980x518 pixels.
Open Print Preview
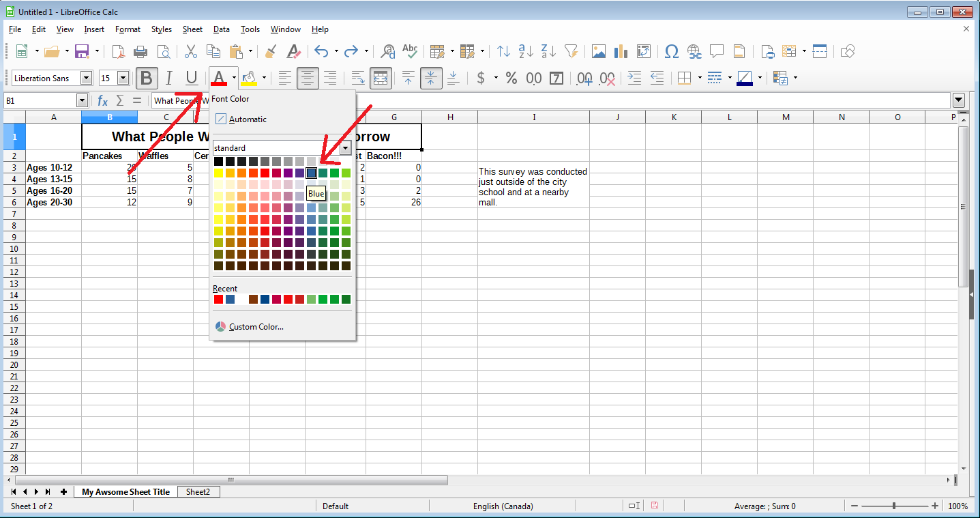pyautogui.click(x=164, y=51)
